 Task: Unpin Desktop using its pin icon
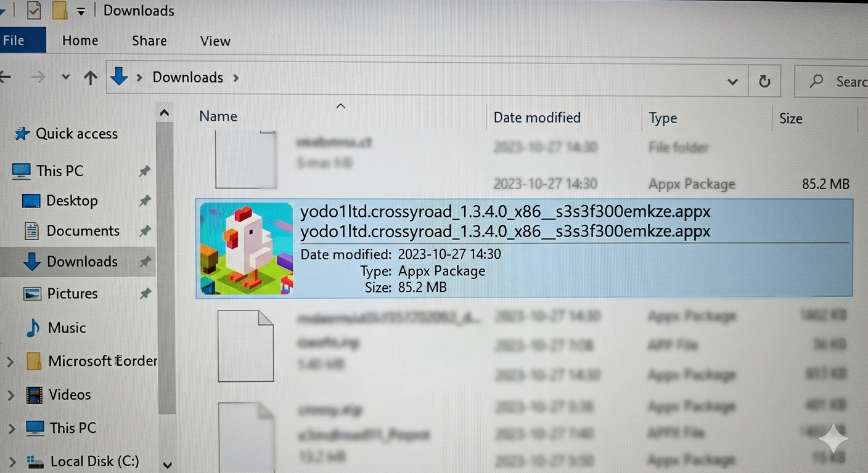[145, 201]
